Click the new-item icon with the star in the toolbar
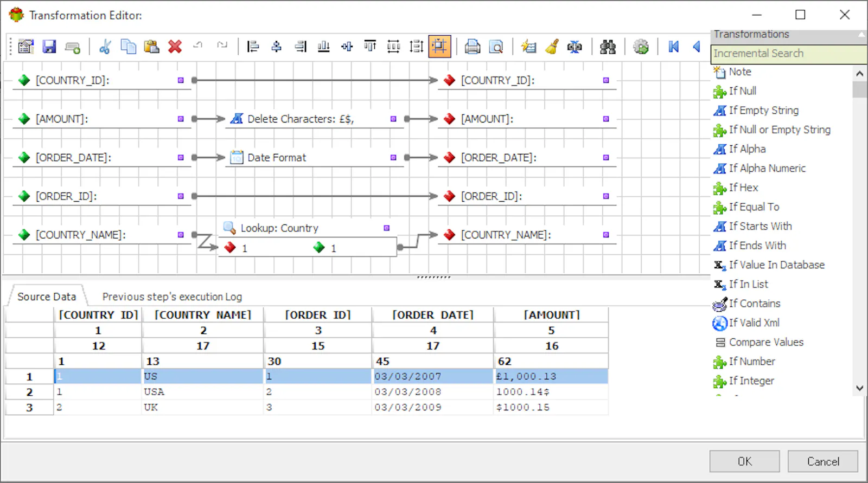 pos(528,47)
